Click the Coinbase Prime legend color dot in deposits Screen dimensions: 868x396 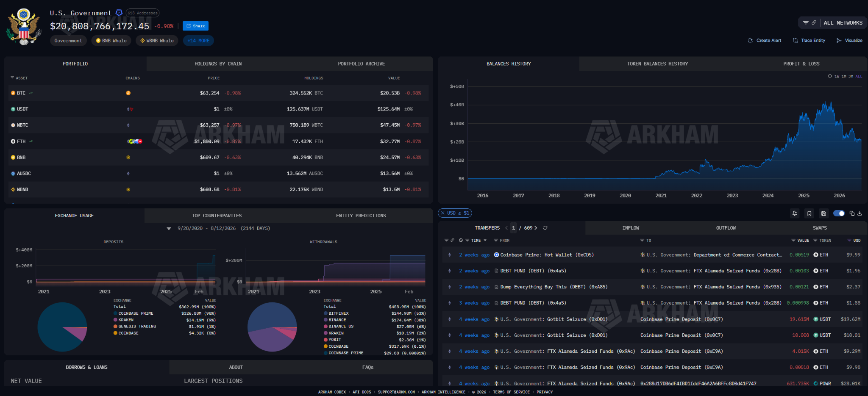[x=115, y=313]
